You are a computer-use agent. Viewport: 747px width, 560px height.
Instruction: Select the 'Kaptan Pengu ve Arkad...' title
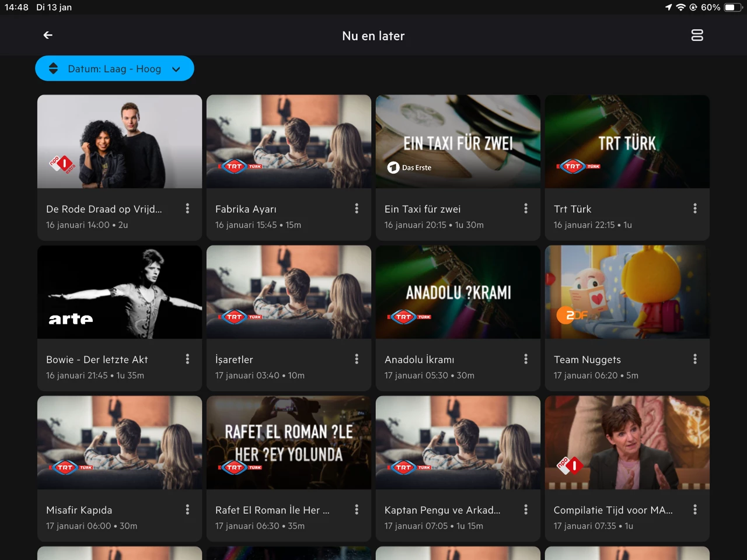(442, 510)
